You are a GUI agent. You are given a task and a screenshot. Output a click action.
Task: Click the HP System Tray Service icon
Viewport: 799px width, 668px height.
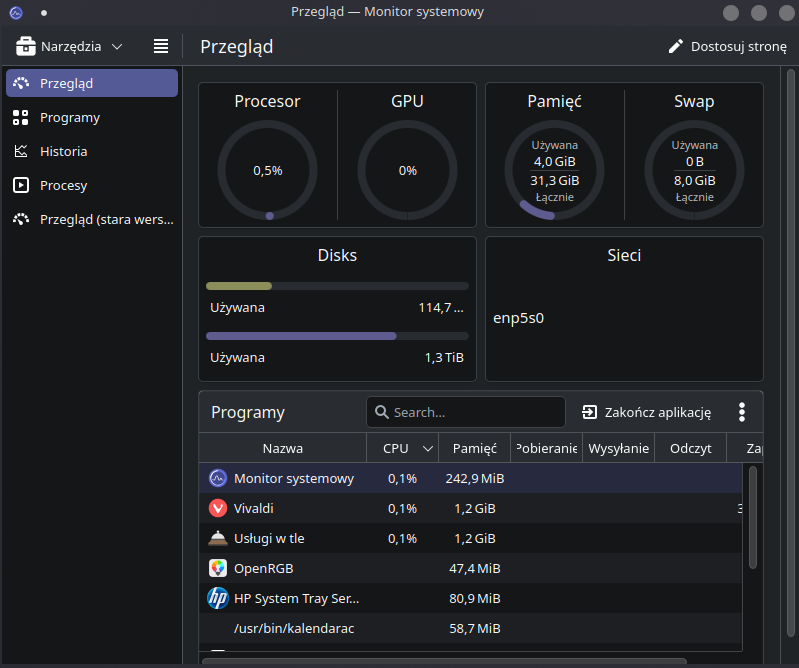(218, 598)
